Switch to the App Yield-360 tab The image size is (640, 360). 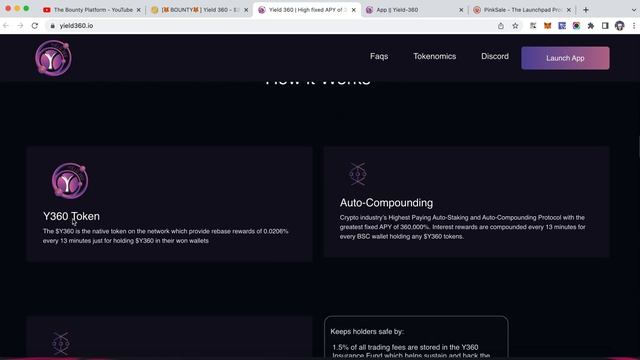coord(414,10)
